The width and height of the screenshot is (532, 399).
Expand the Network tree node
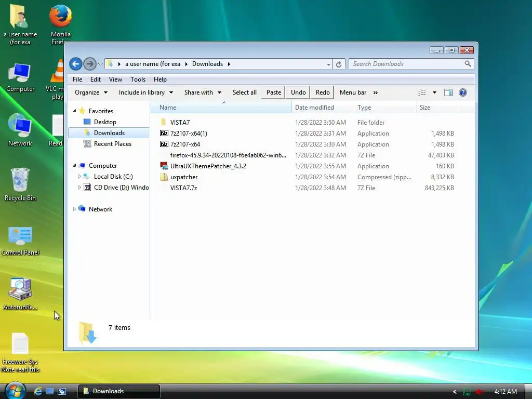click(75, 209)
